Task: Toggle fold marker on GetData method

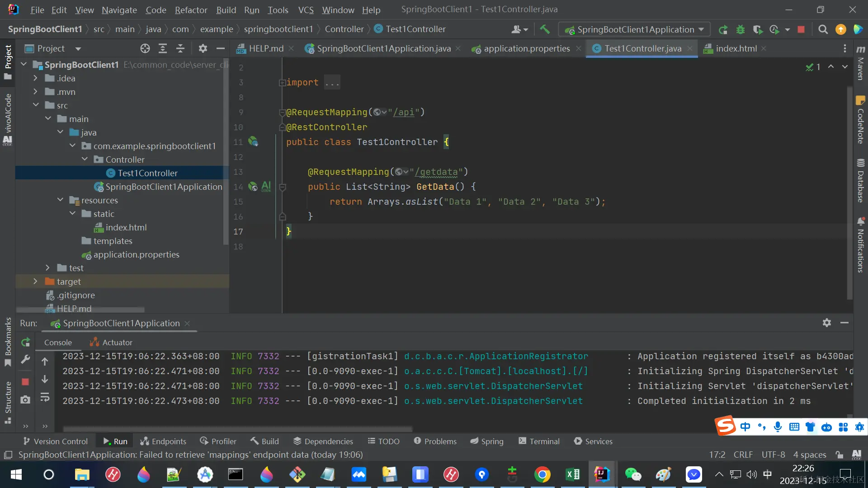Action: (283, 187)
